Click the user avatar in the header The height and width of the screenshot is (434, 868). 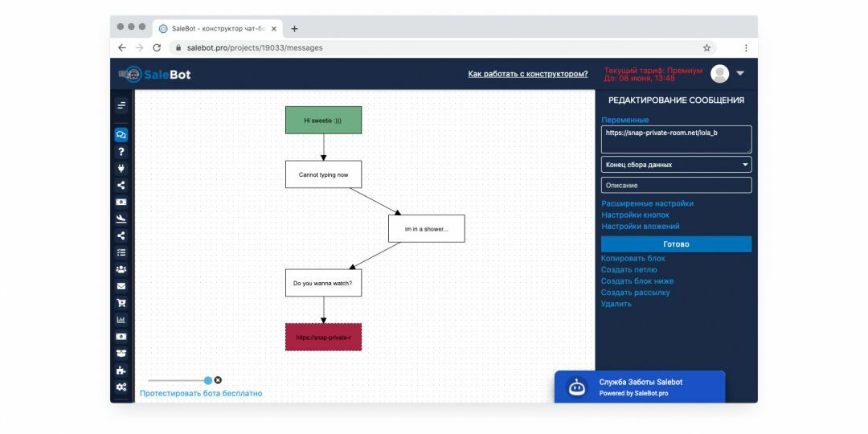coord(719,74)
